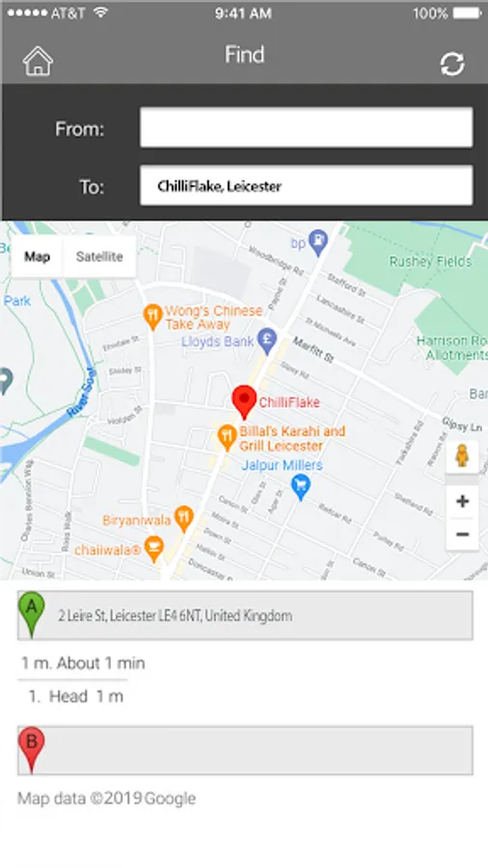Open the chaiiwala cafe marker
The width and height of the screenshot is (488, 868).
point(153,550)
